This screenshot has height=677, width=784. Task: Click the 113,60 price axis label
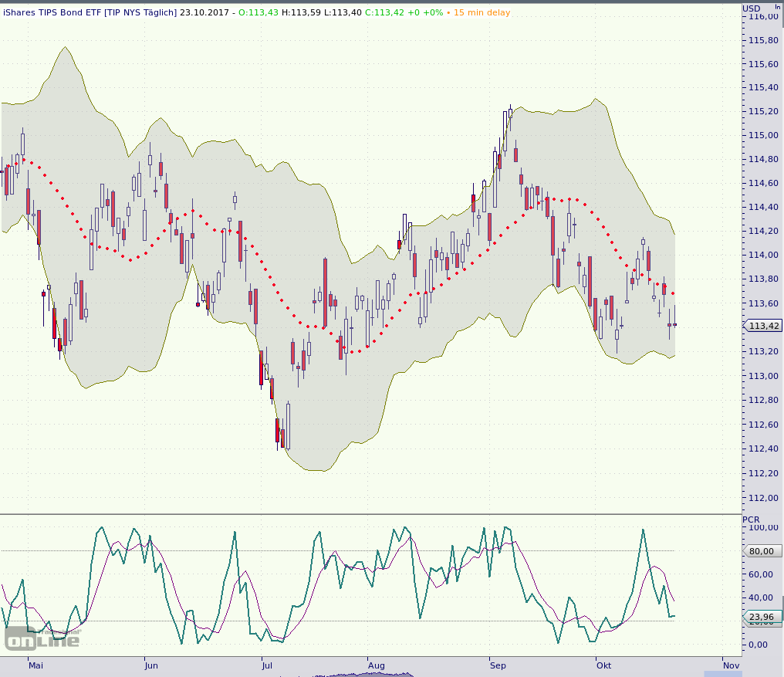[763, 303]
